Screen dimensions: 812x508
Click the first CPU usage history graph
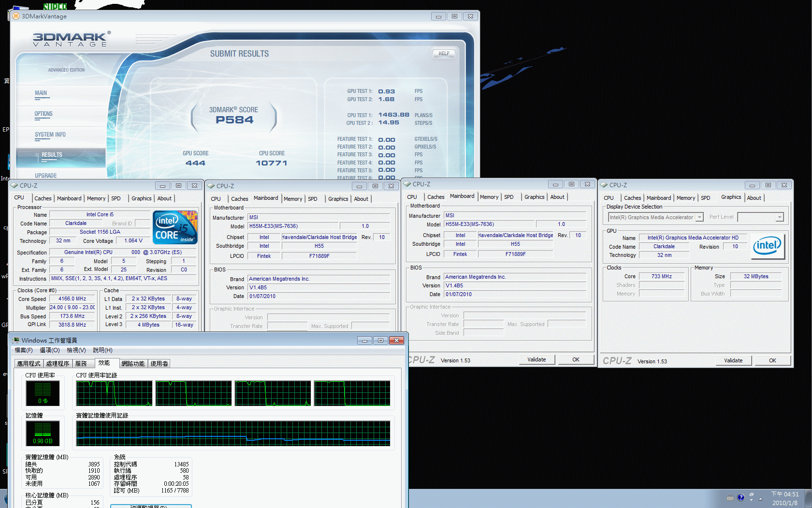click(x=114, y=393)
